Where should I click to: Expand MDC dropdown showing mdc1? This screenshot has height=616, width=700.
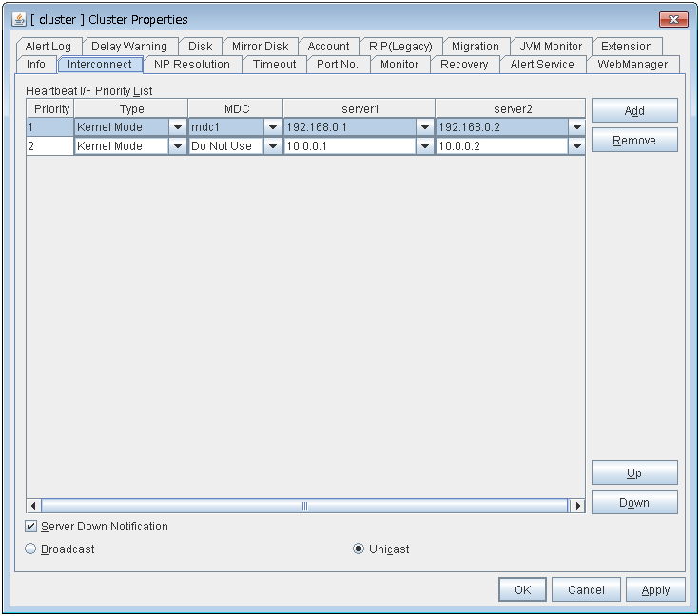(273, 127)
